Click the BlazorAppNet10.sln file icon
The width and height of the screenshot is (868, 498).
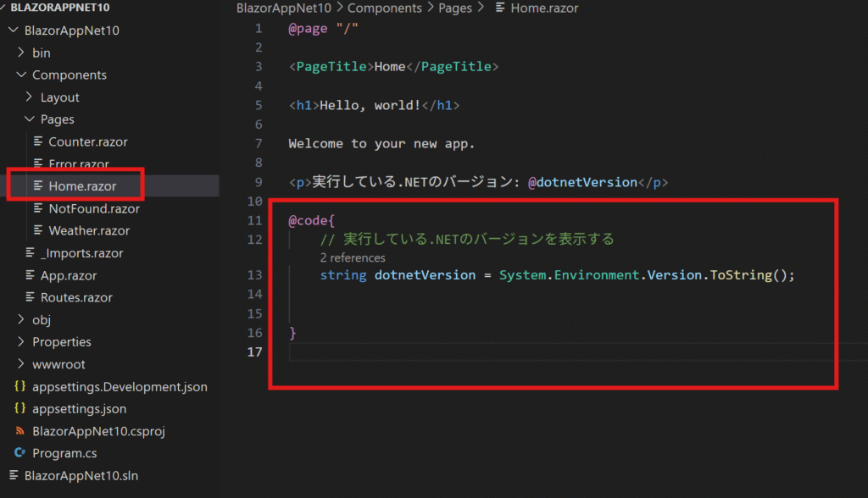click(x=14, y=475)
